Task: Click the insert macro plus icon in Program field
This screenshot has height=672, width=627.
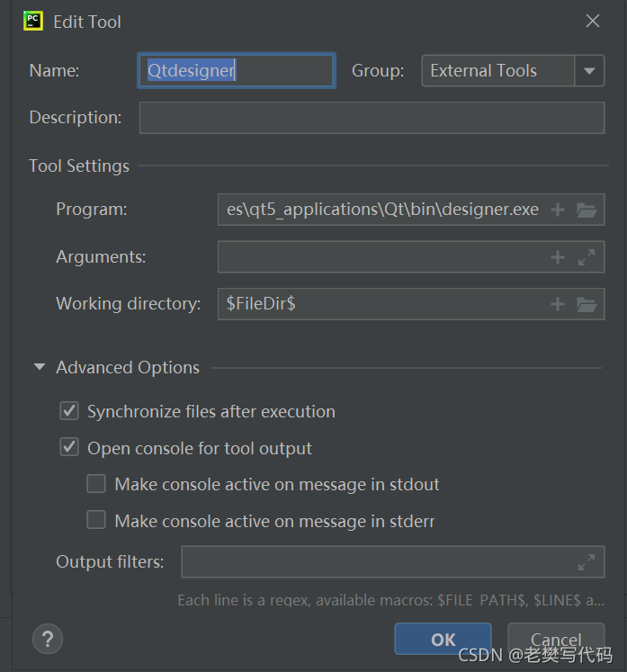Action: [558, 210]
